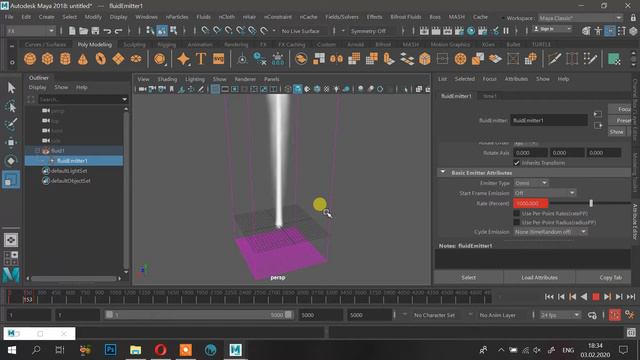
Task: Toggle the workspace lock icon
Action: coord(633,18)
